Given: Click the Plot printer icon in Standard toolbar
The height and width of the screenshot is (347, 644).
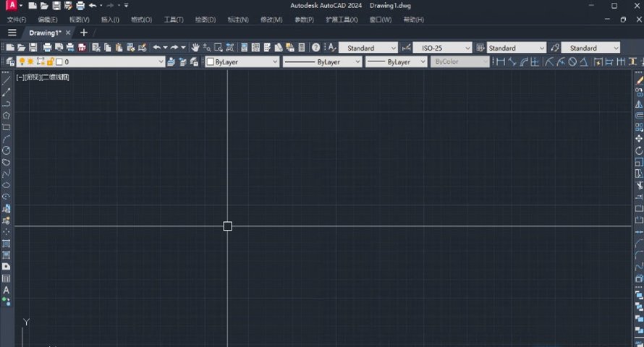Looking at the screenshot, I should pos(47,48).
